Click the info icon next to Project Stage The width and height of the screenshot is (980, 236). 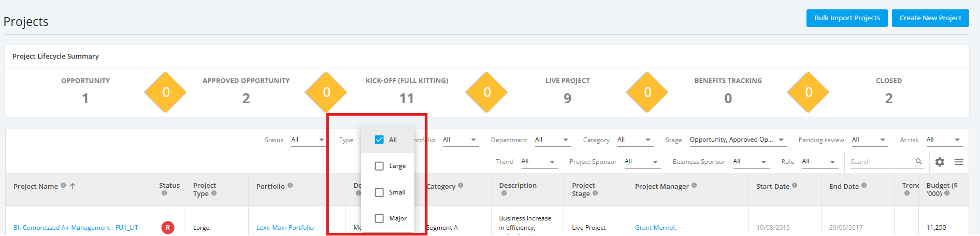pos(595,193)
